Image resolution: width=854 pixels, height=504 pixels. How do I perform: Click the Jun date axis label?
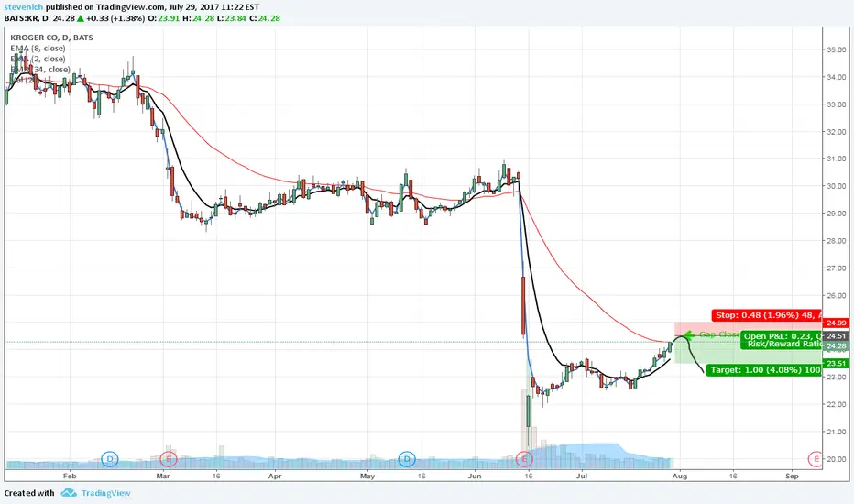tap(475, 476)
